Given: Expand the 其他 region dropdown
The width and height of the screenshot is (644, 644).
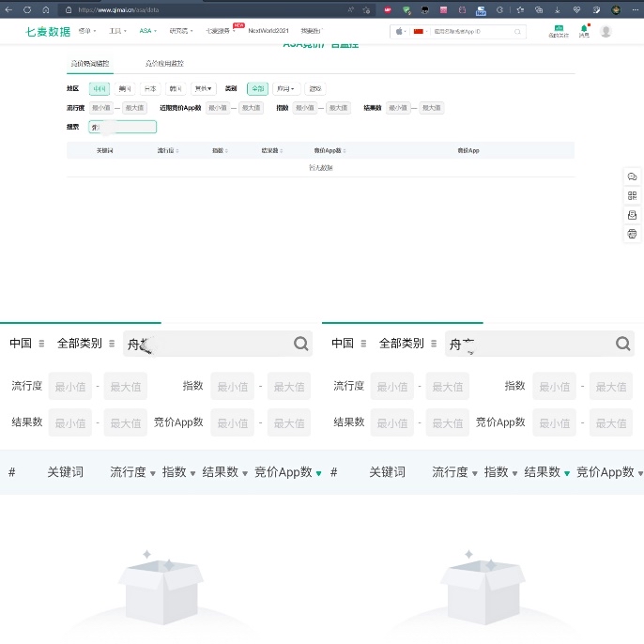Looking at the screenshot, I should (x=204, y=88).
